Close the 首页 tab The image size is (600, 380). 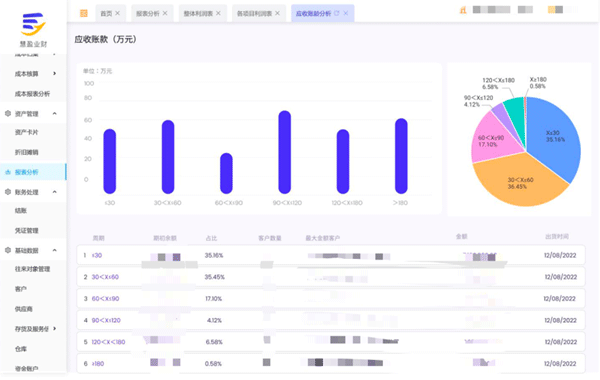click(118, 13)
